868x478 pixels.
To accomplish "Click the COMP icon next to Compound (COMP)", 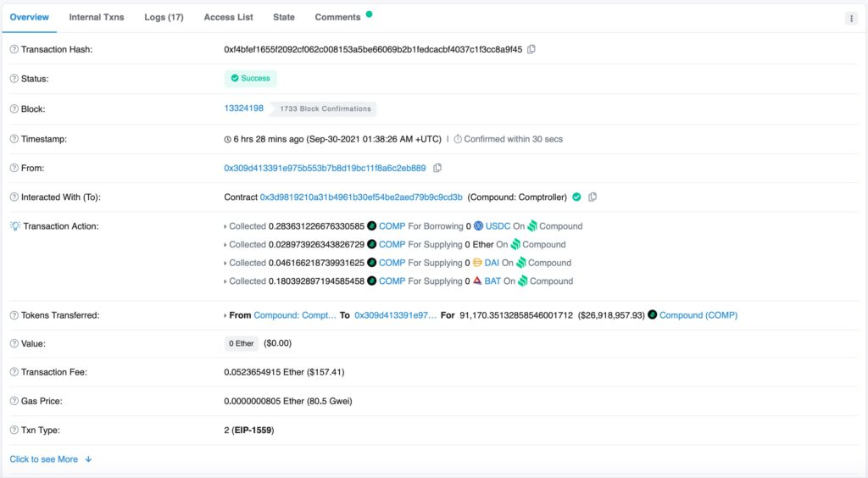I will click(653, 314).
